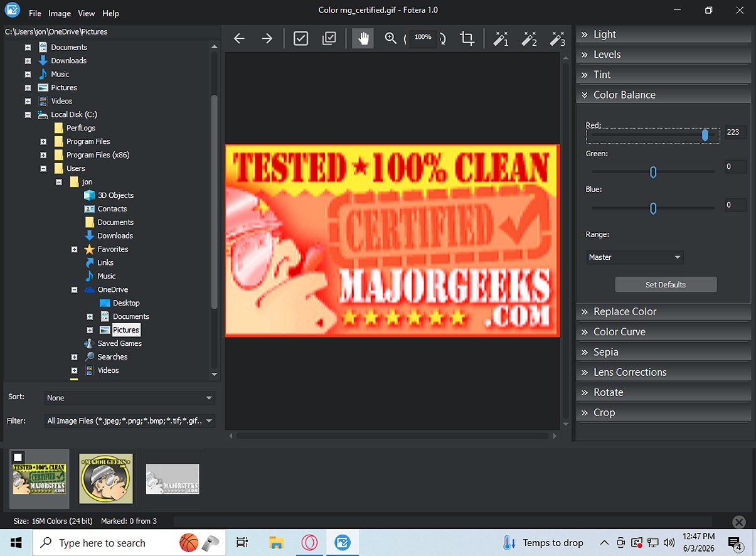
Task: Click the Fotera taskbar icon
Action: (343, 543)
